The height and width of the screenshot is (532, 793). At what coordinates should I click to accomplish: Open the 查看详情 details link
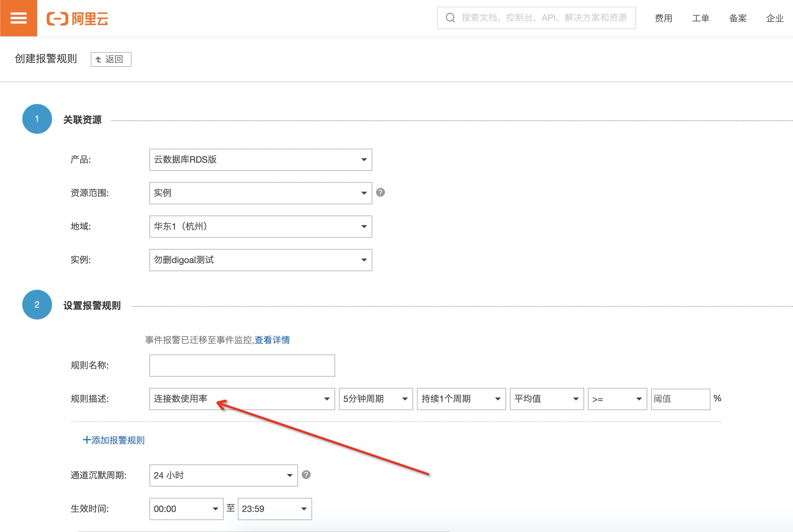click(272, 340)
